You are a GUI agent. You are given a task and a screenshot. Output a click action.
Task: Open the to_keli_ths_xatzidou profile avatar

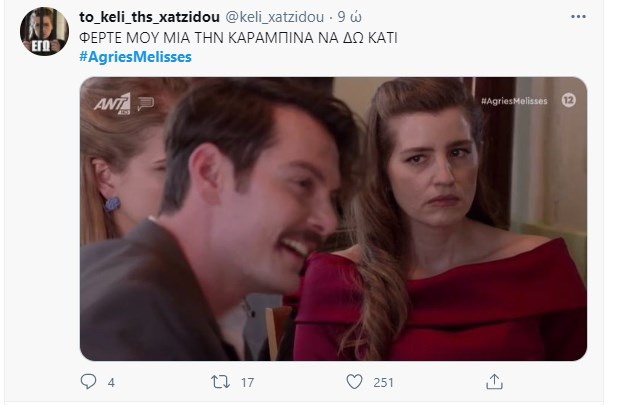44,32
